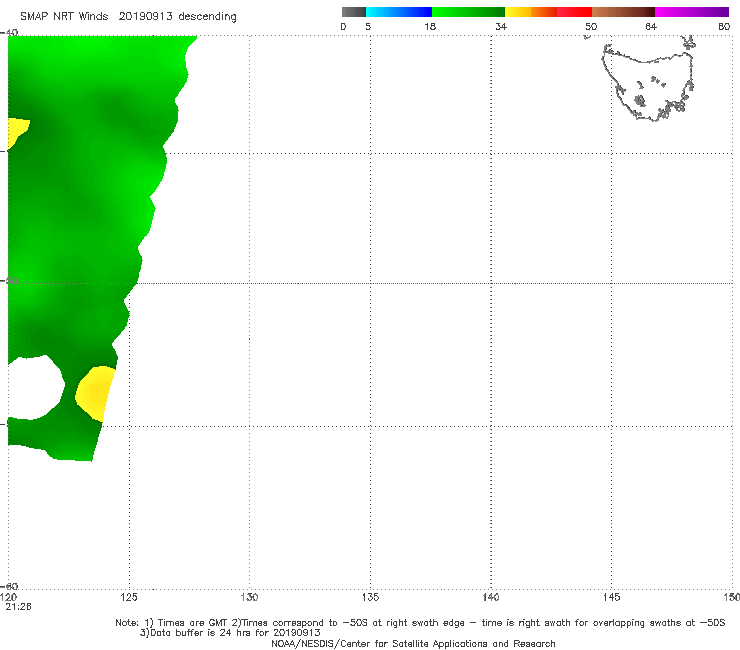The image size is (740, 650).
Task: Click the longitude label '145'
Action: (612, 597)
